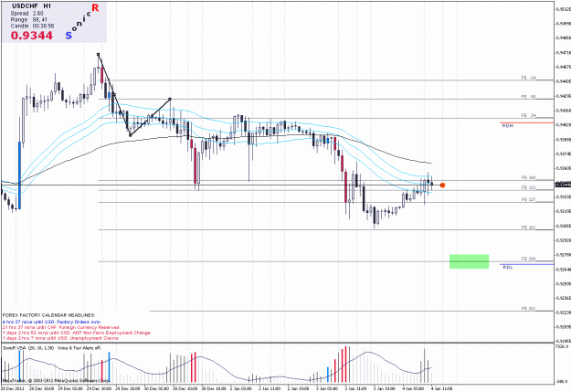The height and width of the screenshot is (392, 571).
Task: Click the Candle countdown timer text
Action: click(x=32, y=26)
